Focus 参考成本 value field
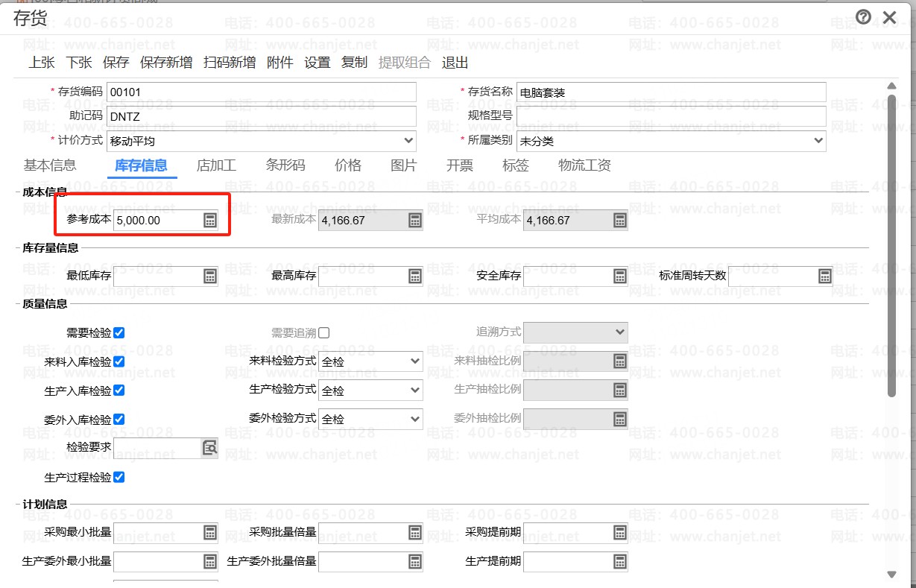Image resolution: width=916 pixels, height=588 pixels. click(x=158, y=220)
